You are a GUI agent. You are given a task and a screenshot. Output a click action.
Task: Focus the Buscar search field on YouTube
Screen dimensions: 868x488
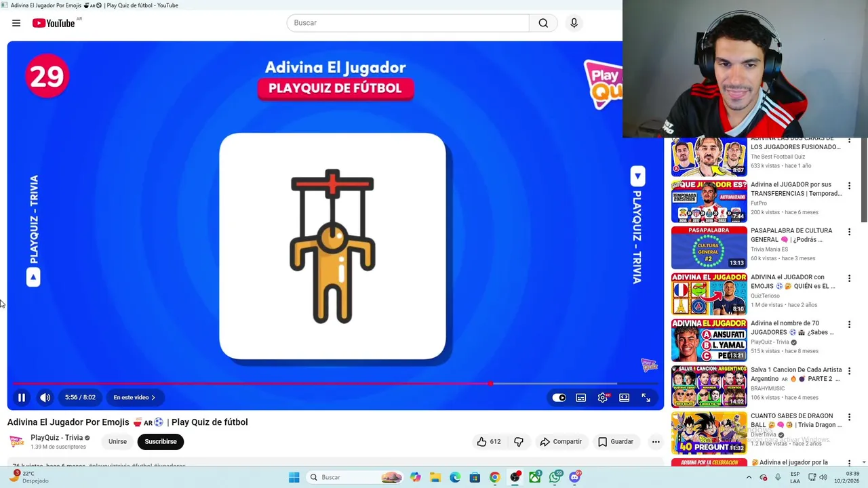(x=408, y=23)
